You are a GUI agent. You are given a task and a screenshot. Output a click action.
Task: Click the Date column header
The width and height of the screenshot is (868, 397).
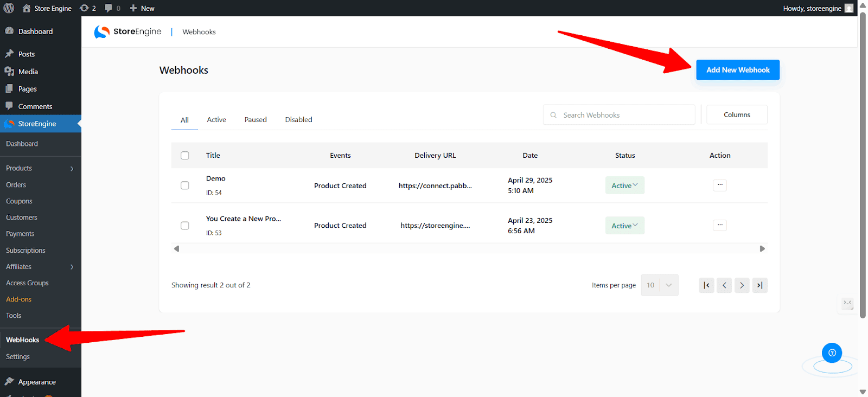pyautogui.click(x=530, y=156)
